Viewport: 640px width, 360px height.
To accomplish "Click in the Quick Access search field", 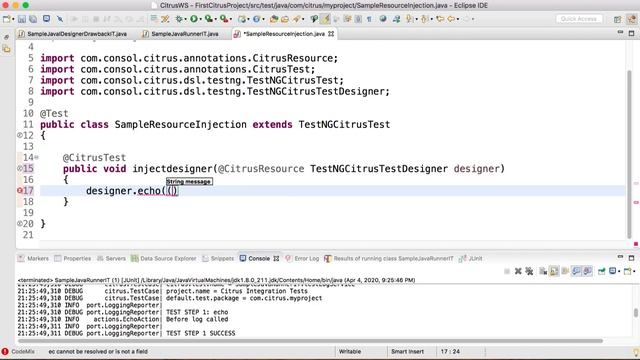I will (x=579, y=19).
